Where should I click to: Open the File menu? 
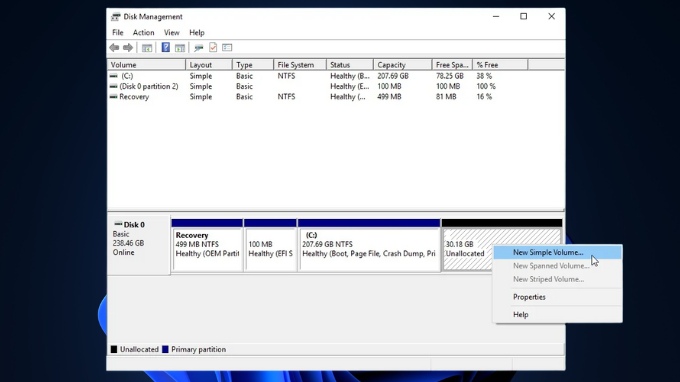(118, 33)
